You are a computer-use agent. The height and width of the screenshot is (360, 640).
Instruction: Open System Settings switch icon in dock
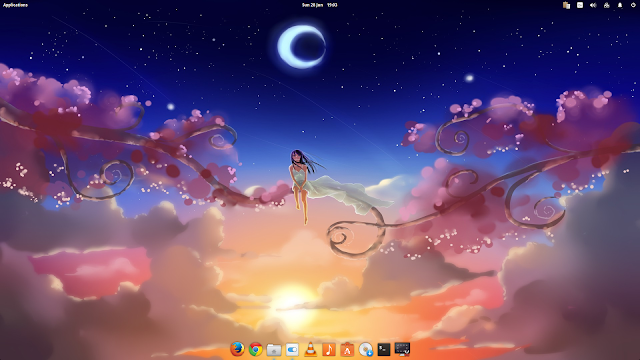click(292, 349)
